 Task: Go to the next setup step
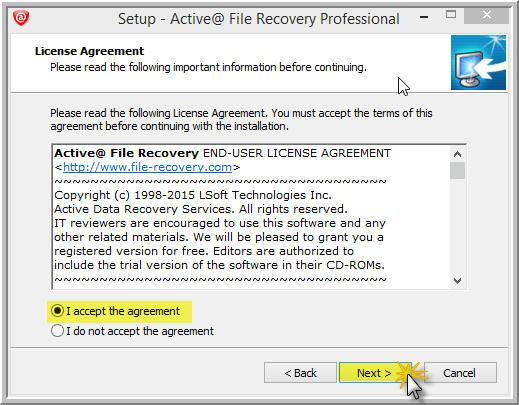coord(375,373)
